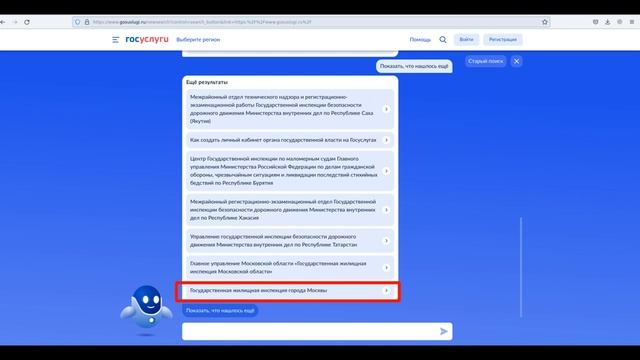Bookmark this page with the star

(x=544, y=22)
